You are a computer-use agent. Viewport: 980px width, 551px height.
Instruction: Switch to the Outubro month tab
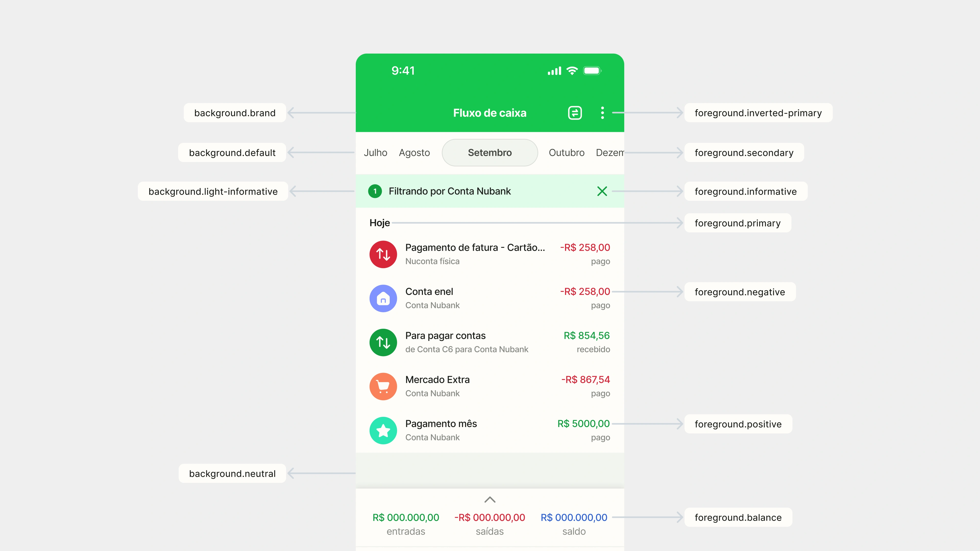(x=567, y=153)
